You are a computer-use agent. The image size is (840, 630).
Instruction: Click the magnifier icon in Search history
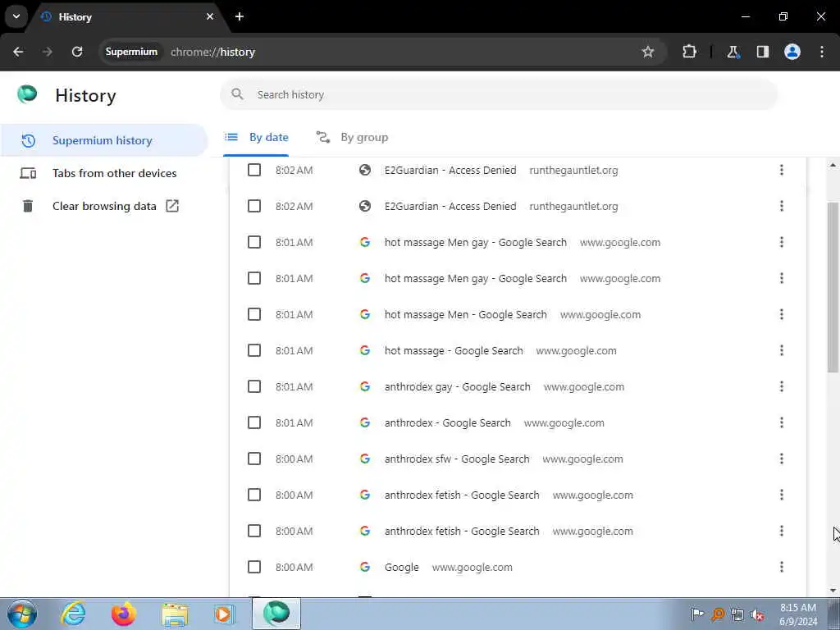(237, 94)
